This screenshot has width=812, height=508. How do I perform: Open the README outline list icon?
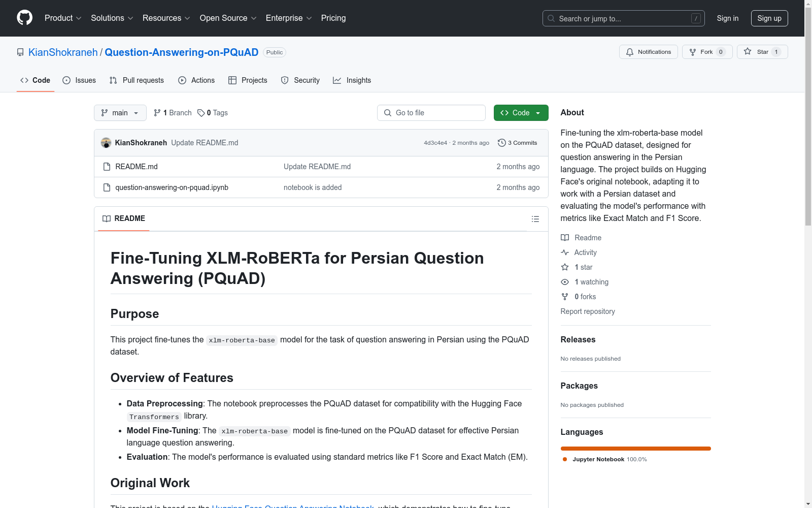coord(535,219)
